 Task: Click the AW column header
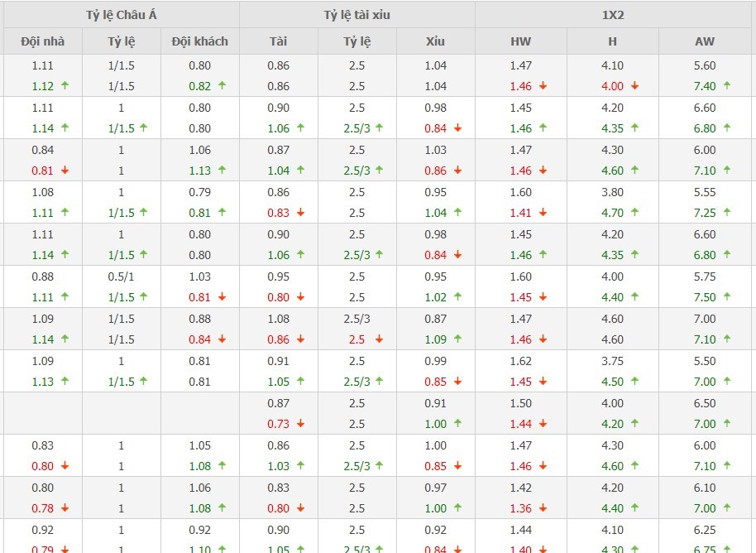tap(706, 41)
